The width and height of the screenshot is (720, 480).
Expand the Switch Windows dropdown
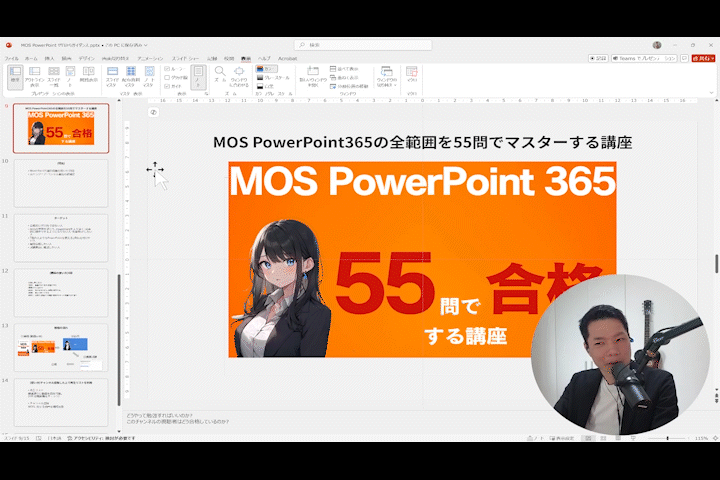click(x=386, y=75)
